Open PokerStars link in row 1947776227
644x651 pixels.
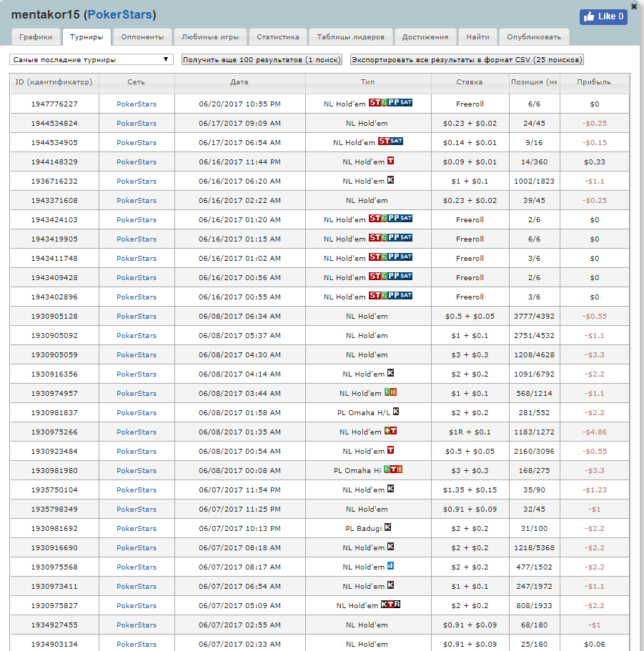[137, 104]
